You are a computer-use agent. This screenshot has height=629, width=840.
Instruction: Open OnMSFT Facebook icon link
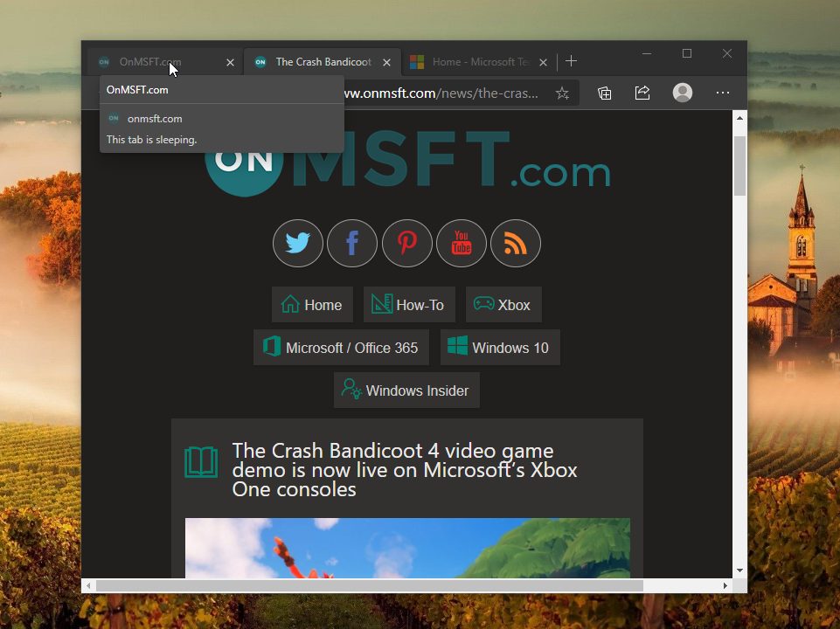(x=352, y=243)
